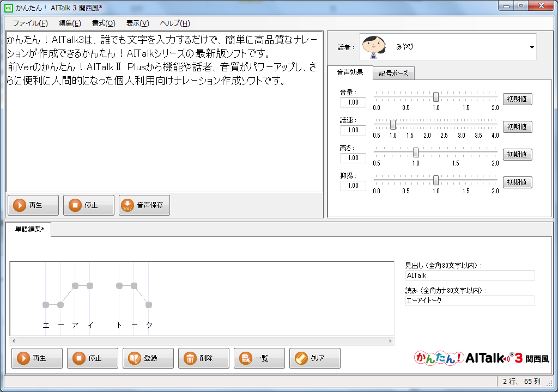Screen dimensions: 558x392
Task: Click the 抑揚 intonation slider thumb
Action: 436,180
